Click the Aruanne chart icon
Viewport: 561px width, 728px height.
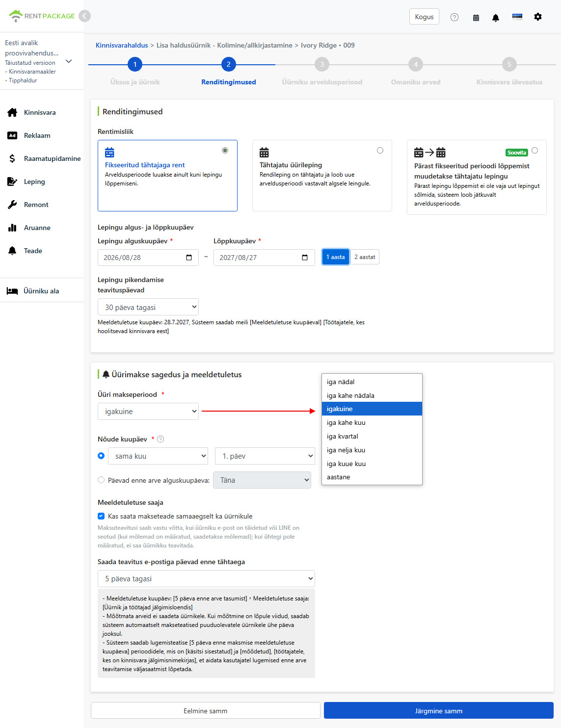click(13, 228)
